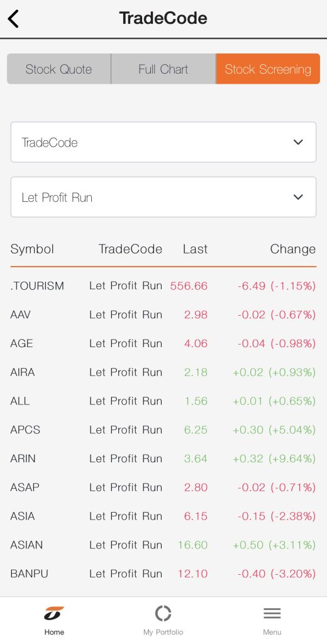Sort by the Last column header
Screen dimensions: 327x644
195,249
